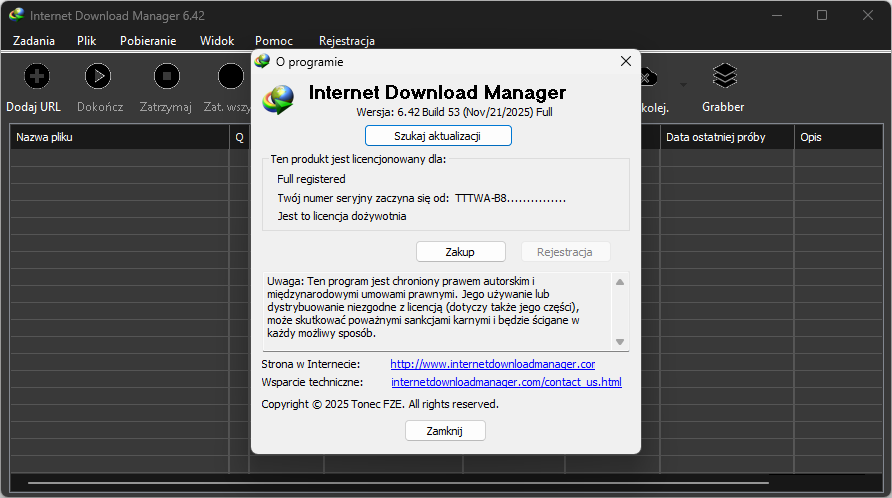Click the horizontal scrollbar of the download list

(398, 483)
